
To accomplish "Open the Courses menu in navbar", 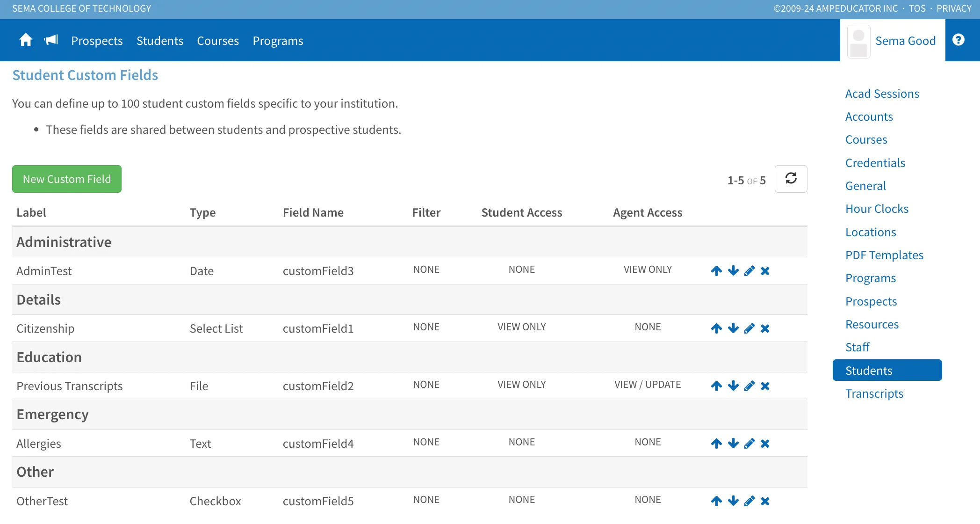I will coord(218,41).
